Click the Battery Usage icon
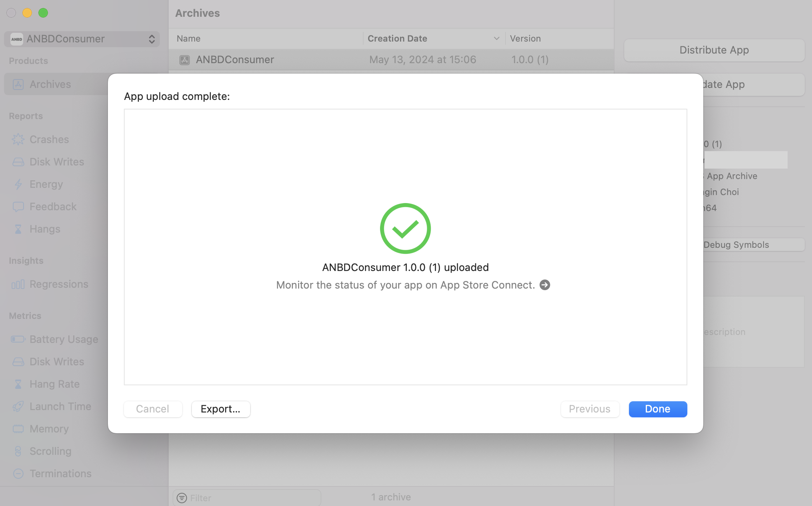 tap(18, 339)
